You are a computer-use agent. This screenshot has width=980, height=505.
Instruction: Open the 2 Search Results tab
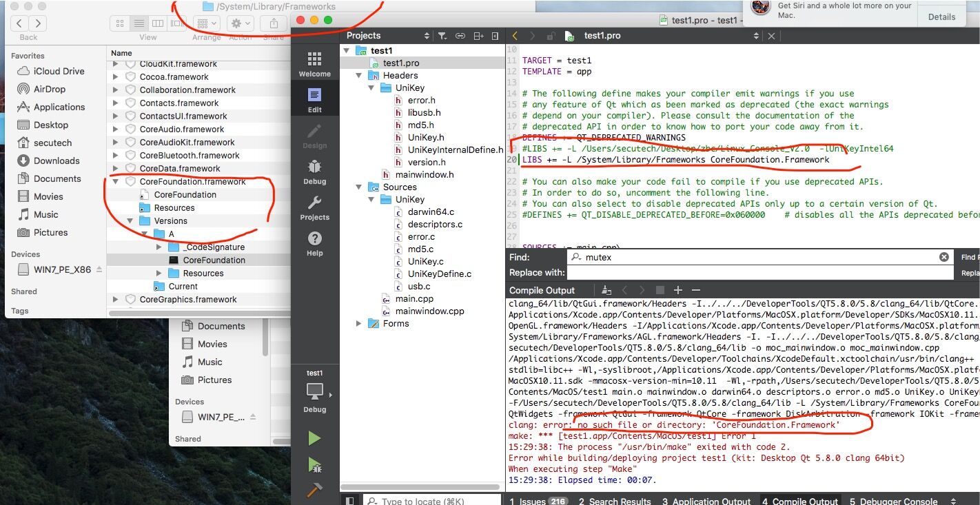coord(615,501)
